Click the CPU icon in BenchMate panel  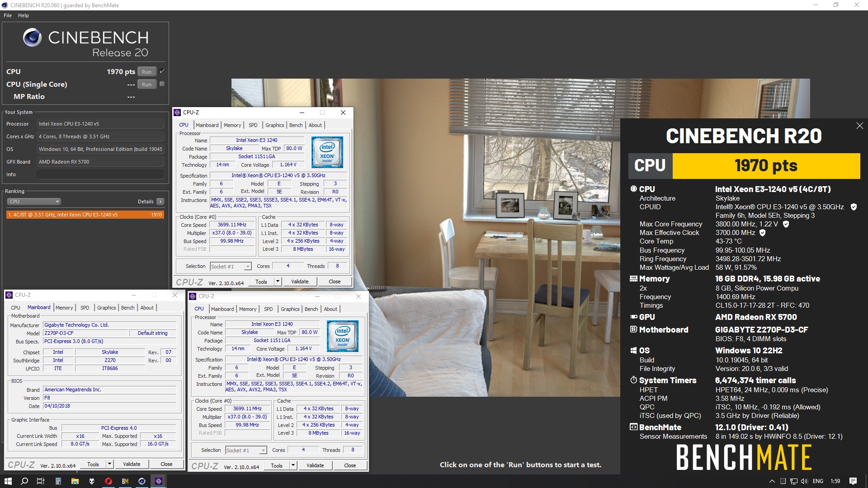click(x=633, y=189)
